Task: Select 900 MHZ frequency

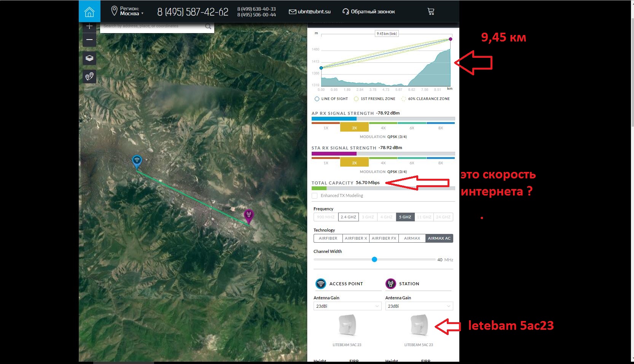Action: tap(326, 217)
